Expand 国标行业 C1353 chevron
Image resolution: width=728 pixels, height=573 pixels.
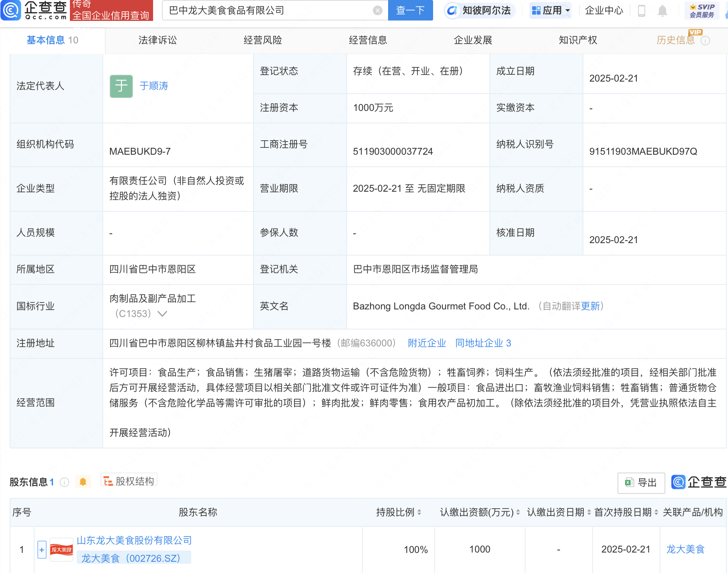point(162,314)
